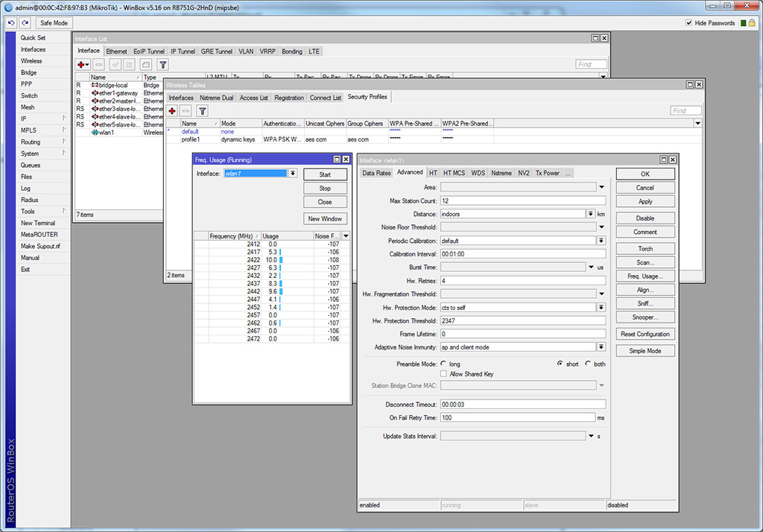The image size is (763, 532).
Task: Toggle the Hide Passwords checkbox
Action: pos(688,23)
